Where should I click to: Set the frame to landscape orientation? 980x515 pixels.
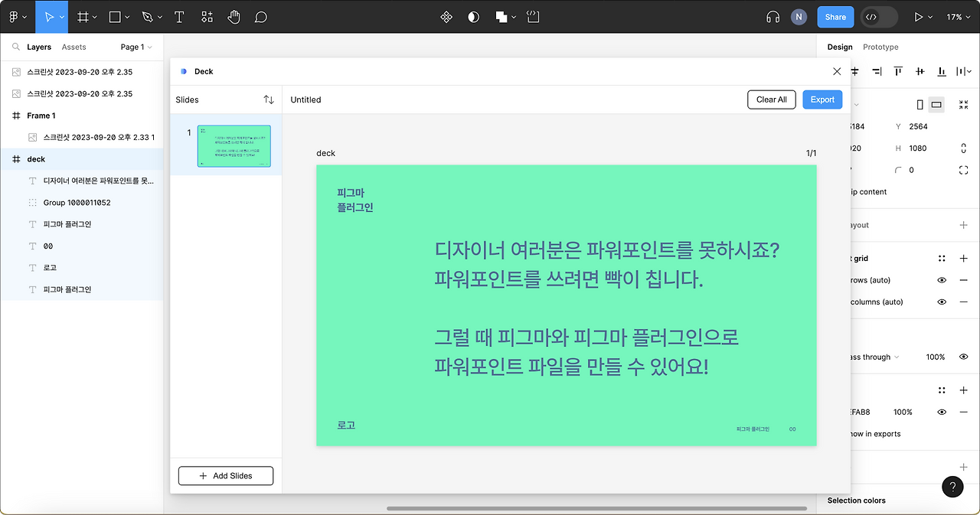[x=936, y=105]
